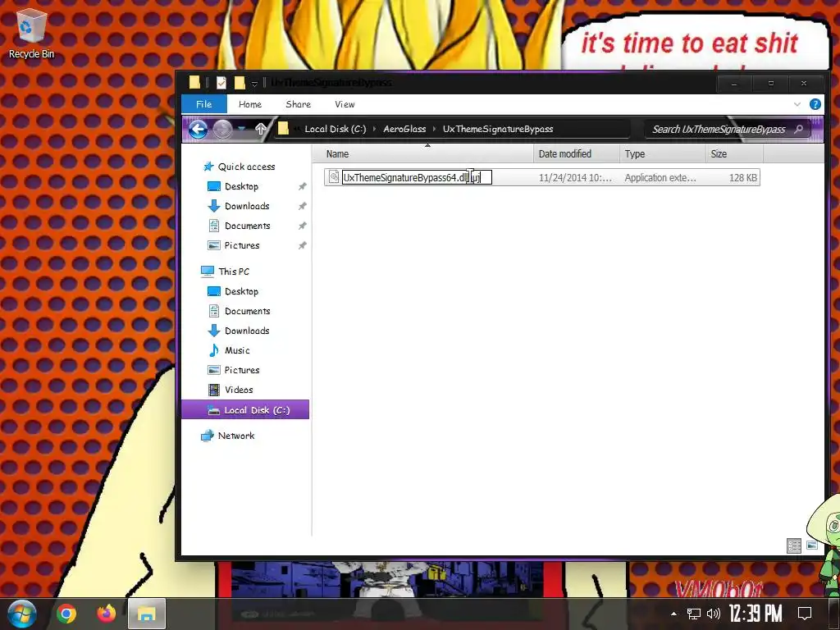This screenshot has width=840, height=630.
Task: Open volume speaker tray icon
Action: click(714, 614)
